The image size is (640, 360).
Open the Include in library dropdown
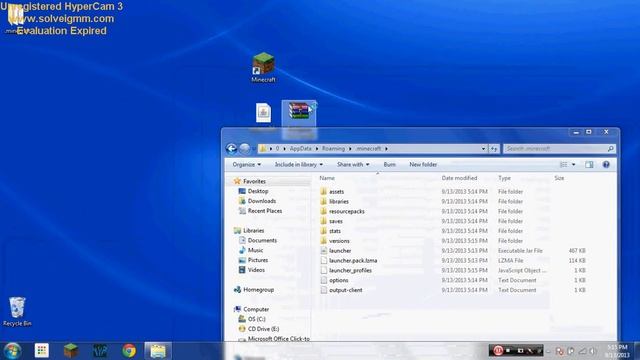coord(299,164)
